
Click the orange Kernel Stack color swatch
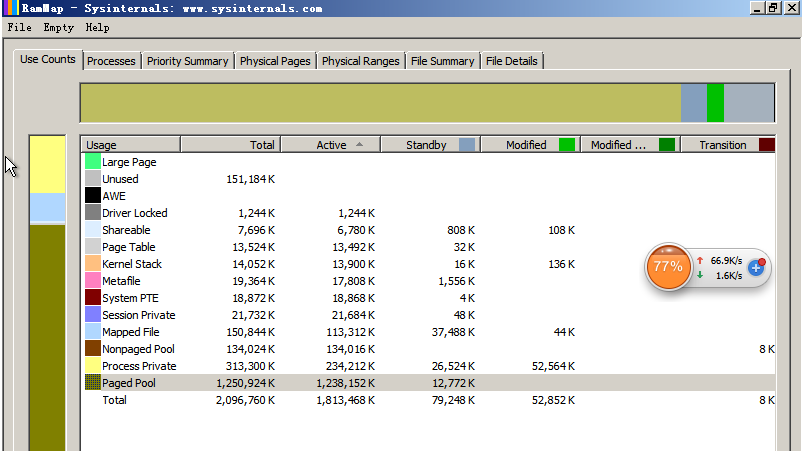point(92,264)
